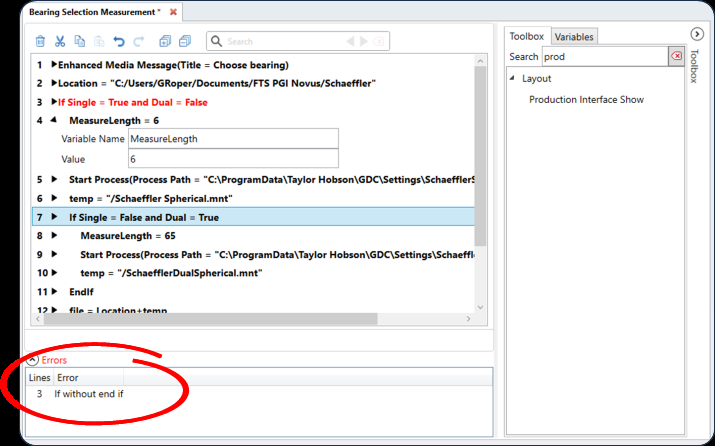Select the Toolbox tab
The width and height of the screenshot is (715, 446).
pos(526,36)
